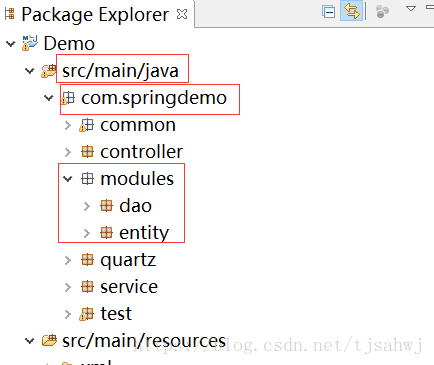Select the service package label
434x365 pixels.
click(129, 287)
